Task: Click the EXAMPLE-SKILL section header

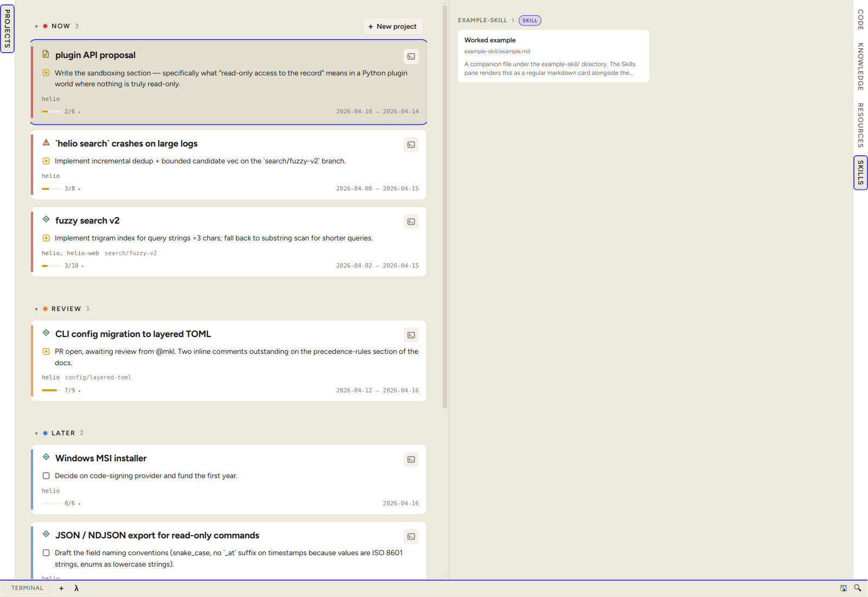Action: (482, 21)
